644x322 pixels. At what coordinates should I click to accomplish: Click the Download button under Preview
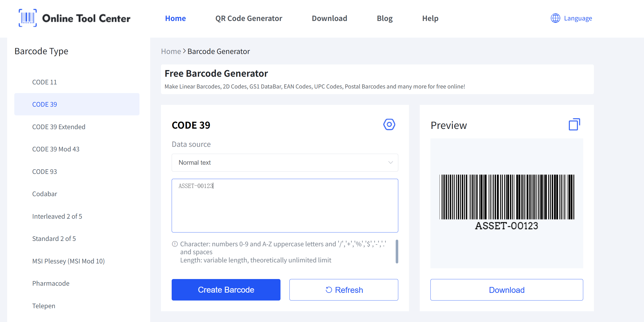pos(506,290)
